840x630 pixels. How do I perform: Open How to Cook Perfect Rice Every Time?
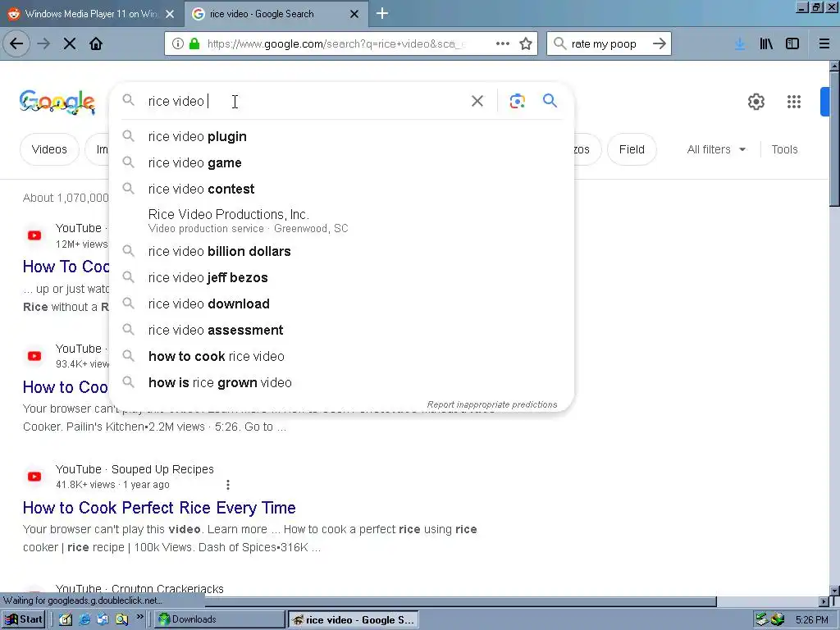click(159, 507)
